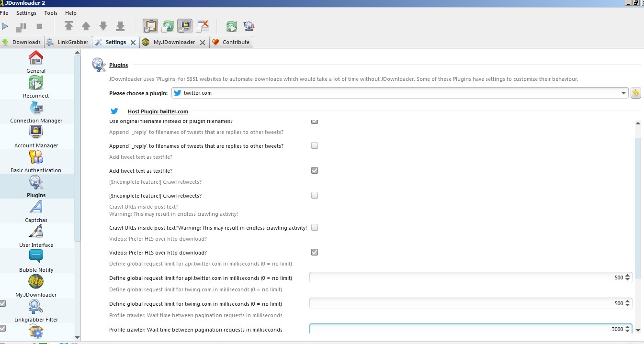
Task: Move selected item to bottom
Action: pos(121,26)
